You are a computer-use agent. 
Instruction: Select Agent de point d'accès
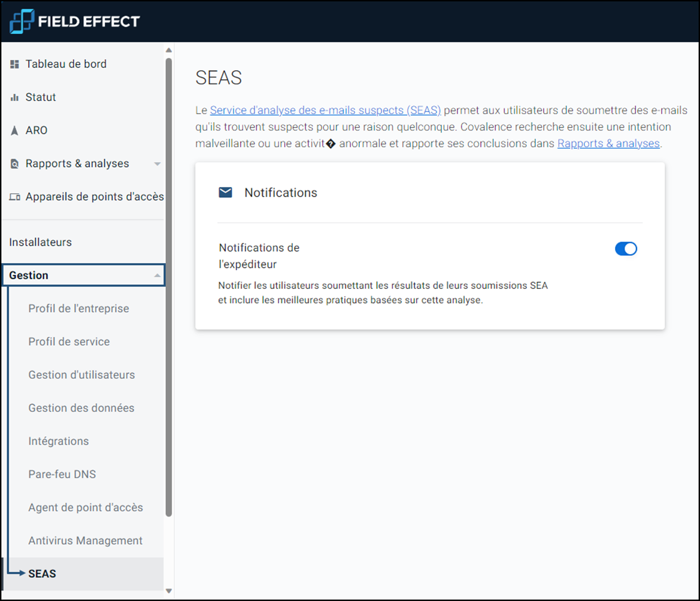click(x=86, y=507)
